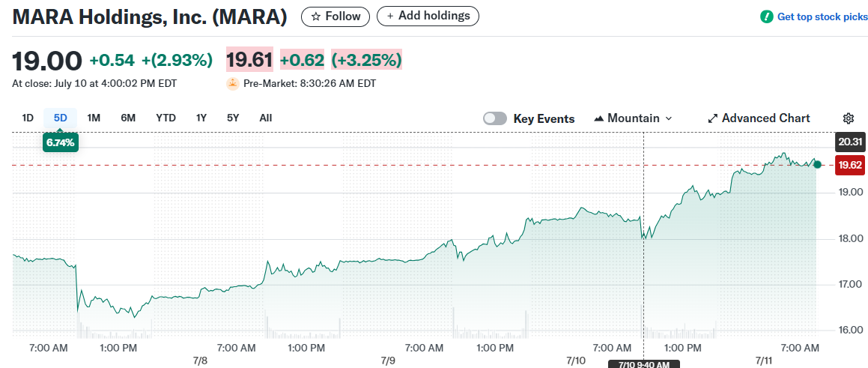The width and height of the screenshot is (868, 368).
Task: Switch chart range to 6M
Action: 128,118
